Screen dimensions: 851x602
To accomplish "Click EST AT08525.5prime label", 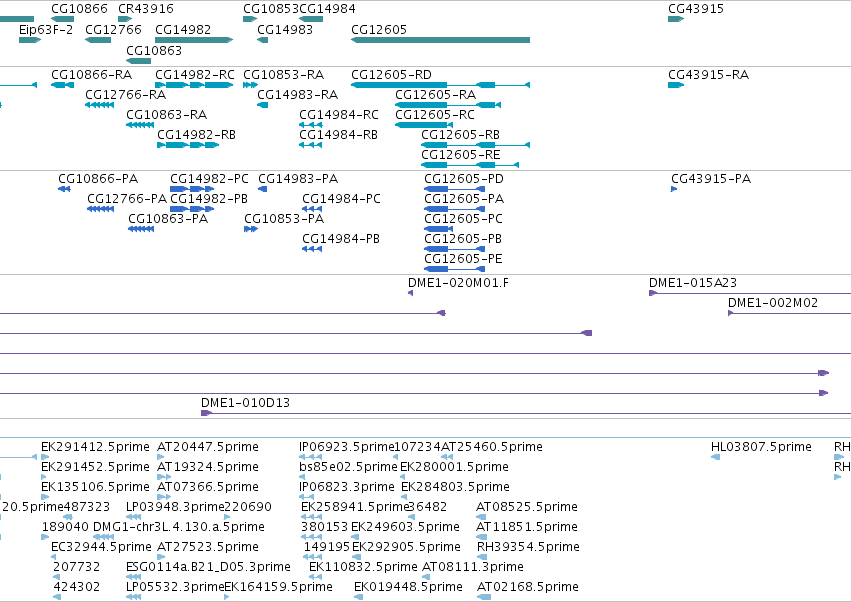I will coord(527,507).
